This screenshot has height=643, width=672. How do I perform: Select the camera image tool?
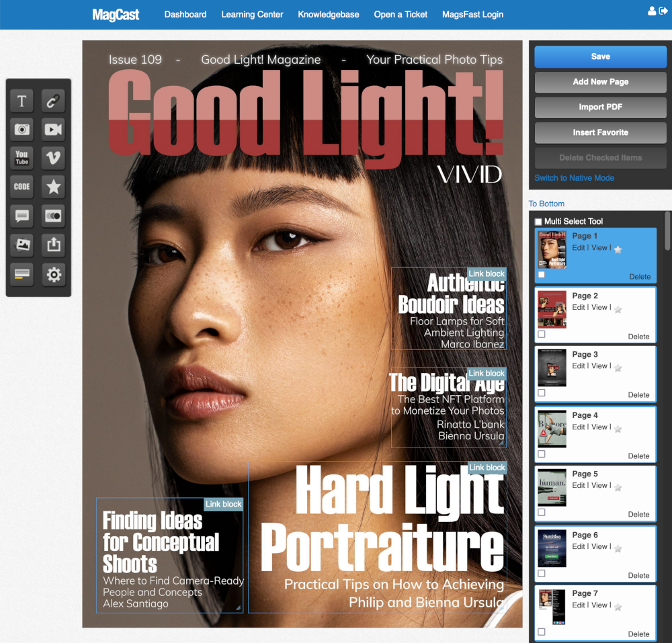click(x=22, y=129)
